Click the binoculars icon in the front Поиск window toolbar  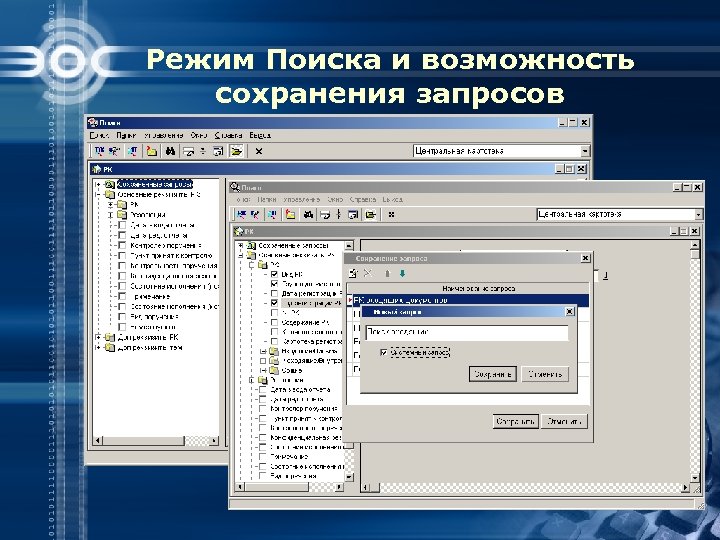[x=308, y=214]
